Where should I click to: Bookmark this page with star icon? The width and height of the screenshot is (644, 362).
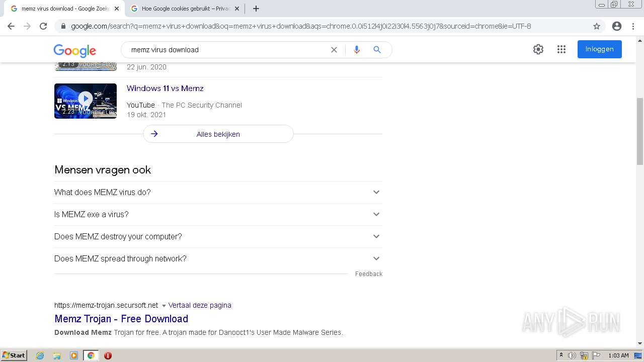tap(597, 26)
